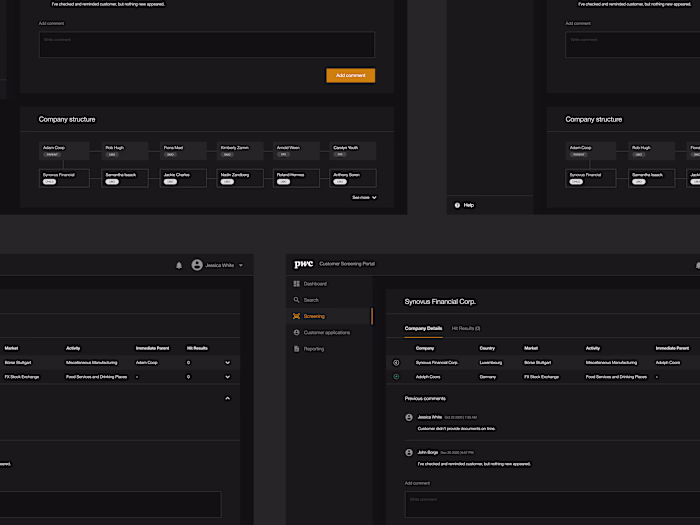700x525 pixels.
Task: Open Dashboard via its grid icon
Action: coord(296,284)
